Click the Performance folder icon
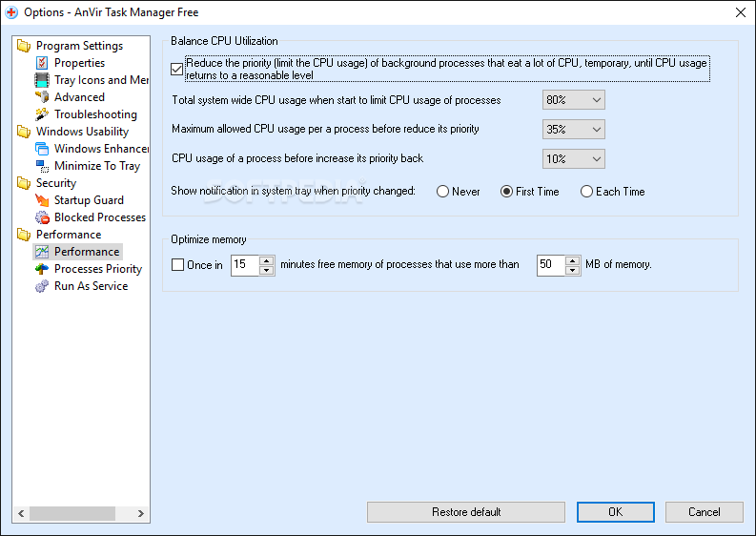This screenshot has width=756, height=536. click(x=24, y=235)
